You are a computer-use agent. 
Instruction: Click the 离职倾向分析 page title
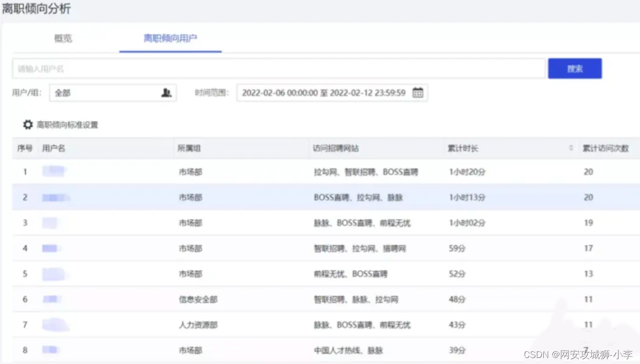tap(37, 9)
